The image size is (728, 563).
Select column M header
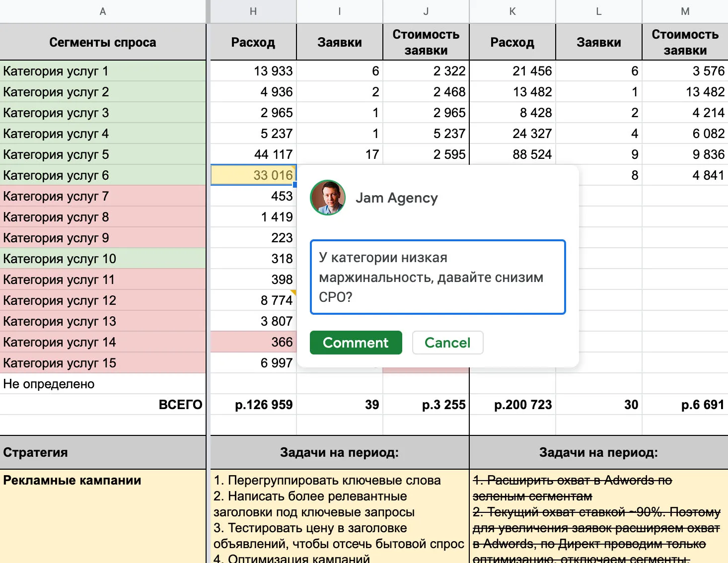coord(685,11)
